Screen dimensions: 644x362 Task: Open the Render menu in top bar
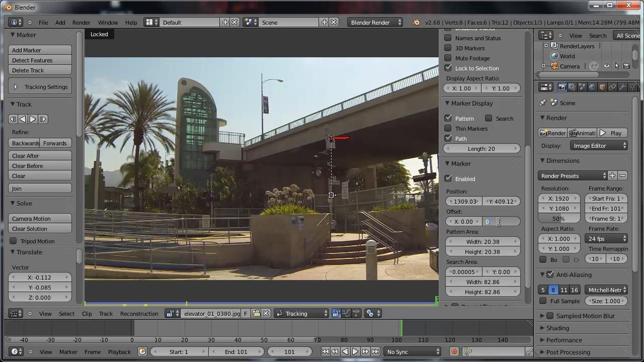[81, 22]
